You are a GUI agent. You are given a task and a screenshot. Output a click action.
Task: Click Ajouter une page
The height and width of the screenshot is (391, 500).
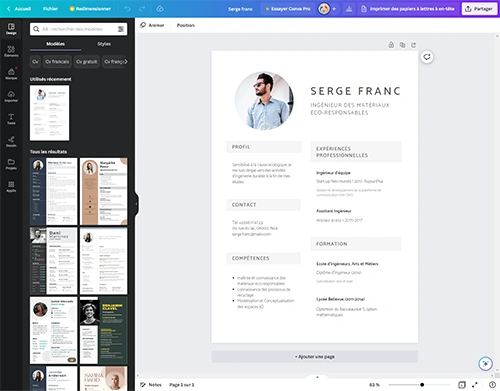click(x=315, y=357)
